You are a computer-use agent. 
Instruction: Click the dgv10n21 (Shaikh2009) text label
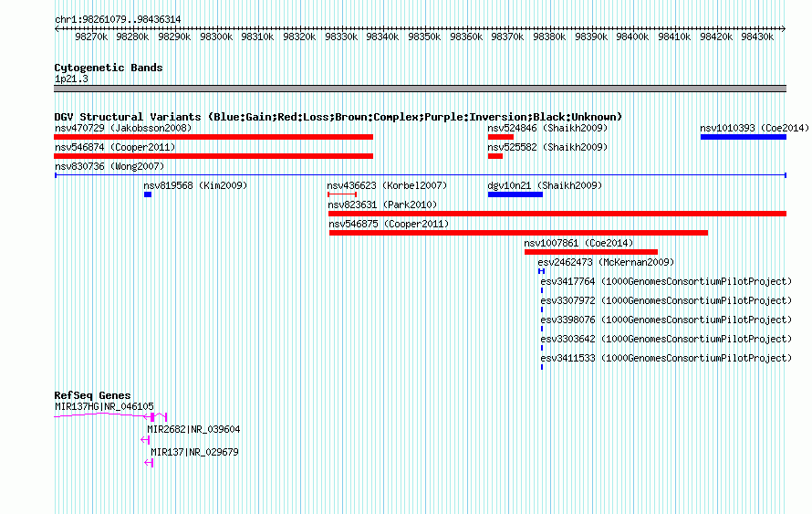545,185
